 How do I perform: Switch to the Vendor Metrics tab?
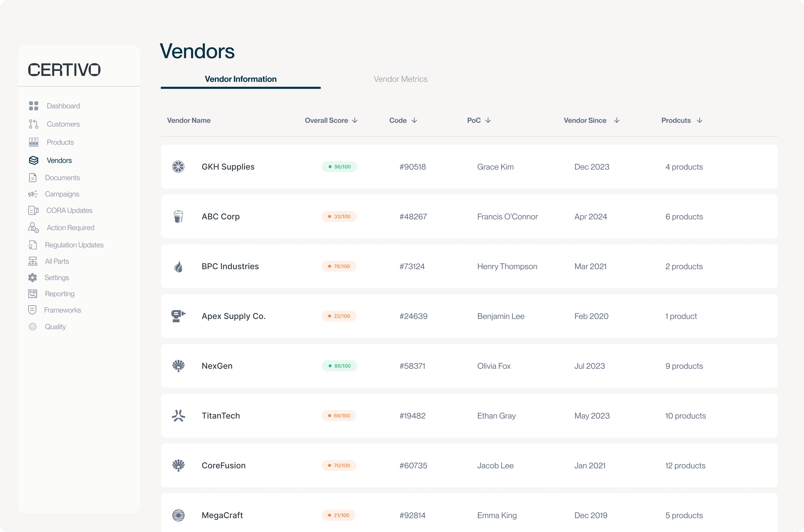[400, 79]
